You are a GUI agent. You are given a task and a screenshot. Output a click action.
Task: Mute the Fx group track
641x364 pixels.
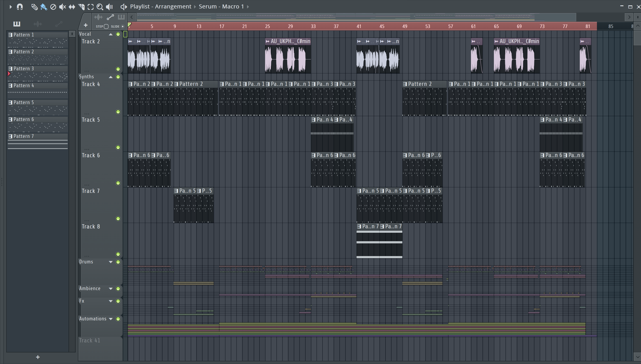point(118,301)
